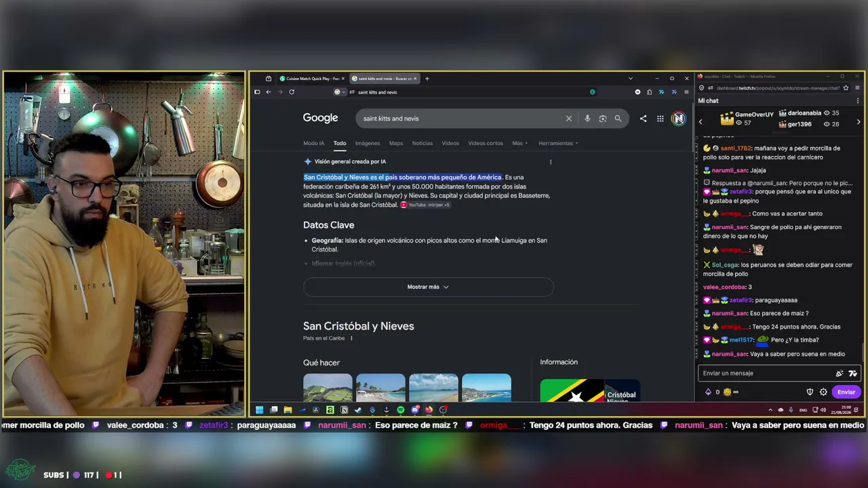Toggle the browser sidebar panel icon
868x488 pixels.
point(257,92)
